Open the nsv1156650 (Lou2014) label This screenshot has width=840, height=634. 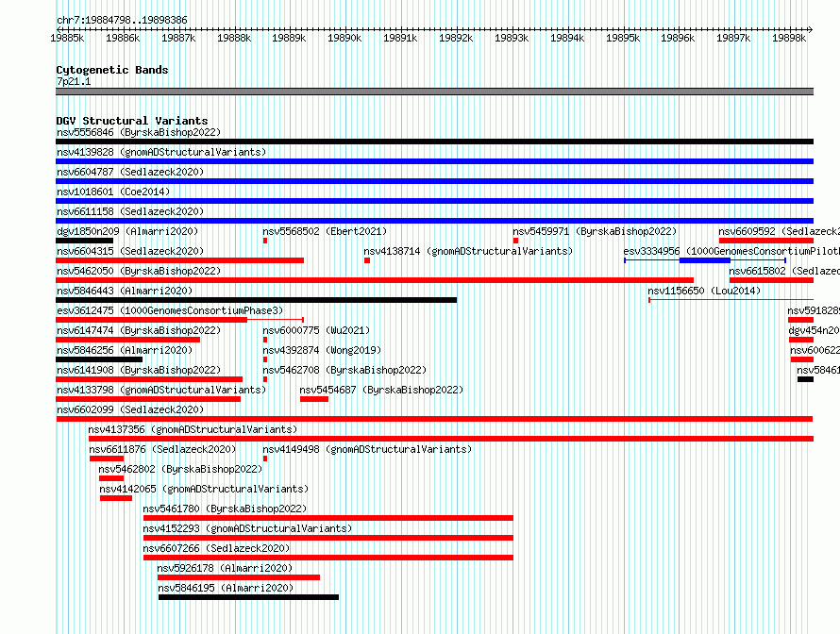[x=704, y=291]
